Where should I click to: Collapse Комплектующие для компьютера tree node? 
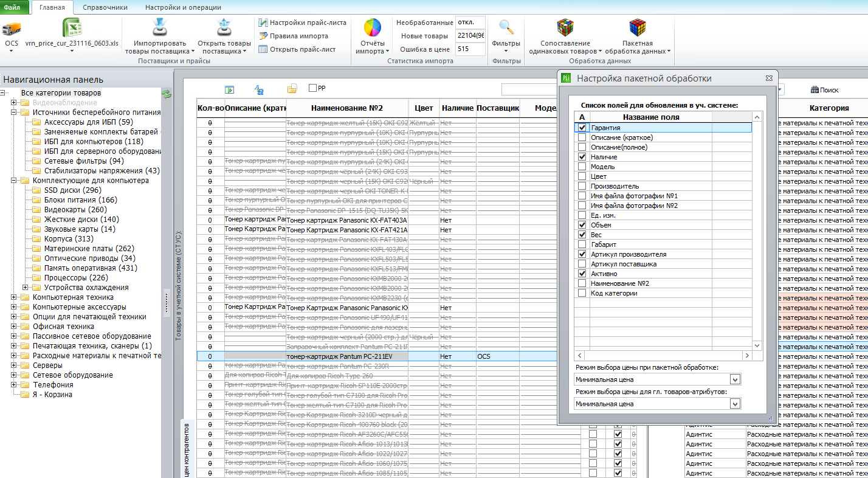pyautogui.click(x=14, y=181)
